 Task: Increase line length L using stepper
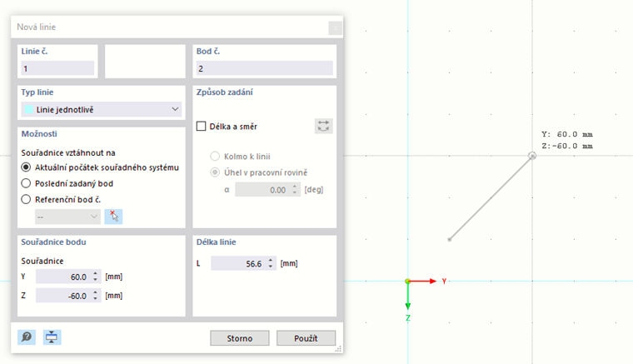point(271,260)
